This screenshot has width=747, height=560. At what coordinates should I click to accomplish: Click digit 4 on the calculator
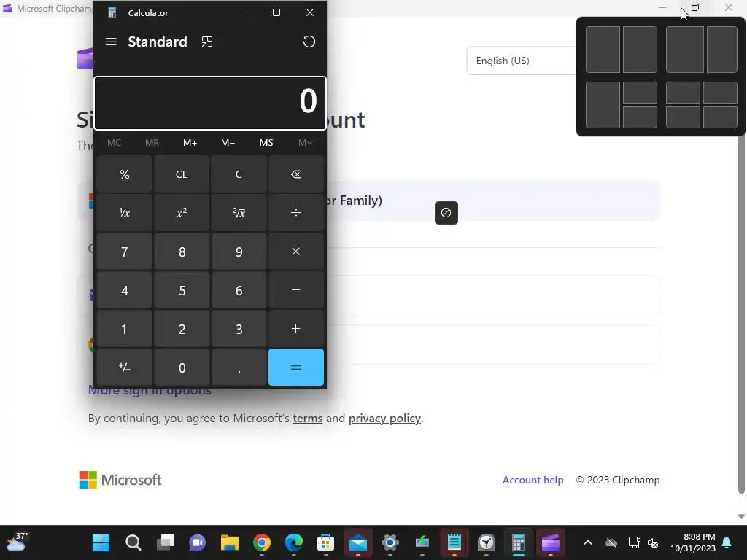pyautogui.click(x=124, y=290)
